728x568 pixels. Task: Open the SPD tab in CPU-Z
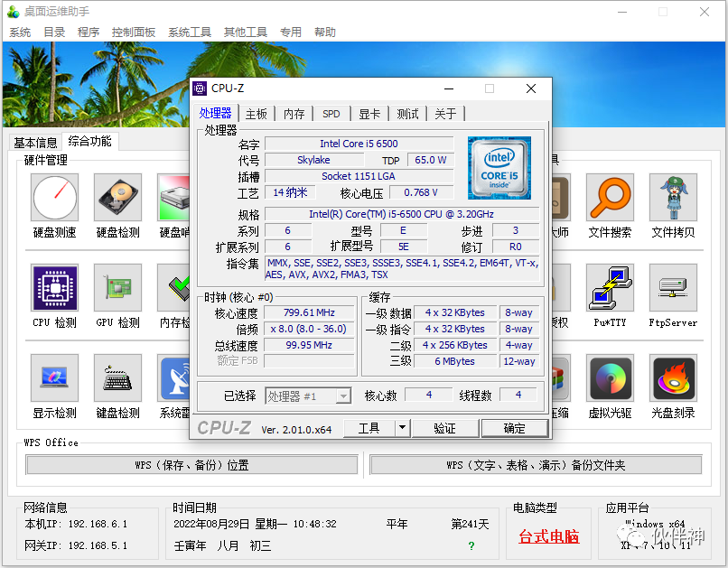(x=331, y=114)
